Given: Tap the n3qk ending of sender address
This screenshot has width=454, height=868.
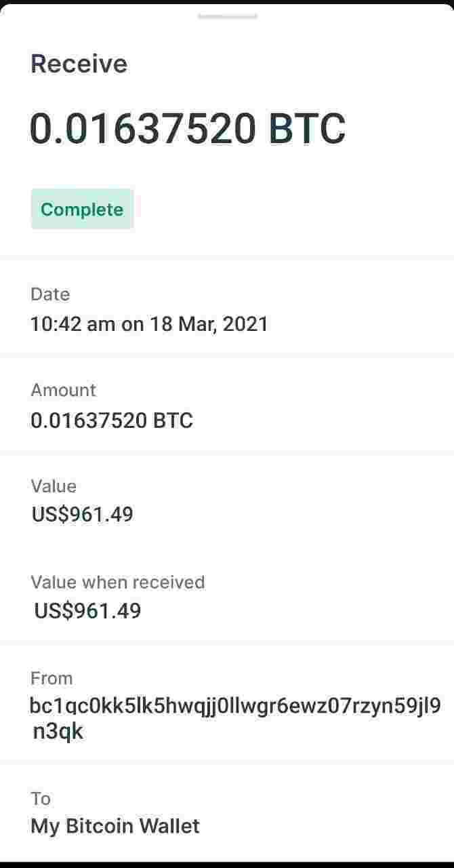Looking at the screenshot, I should [x=58, y=732].
